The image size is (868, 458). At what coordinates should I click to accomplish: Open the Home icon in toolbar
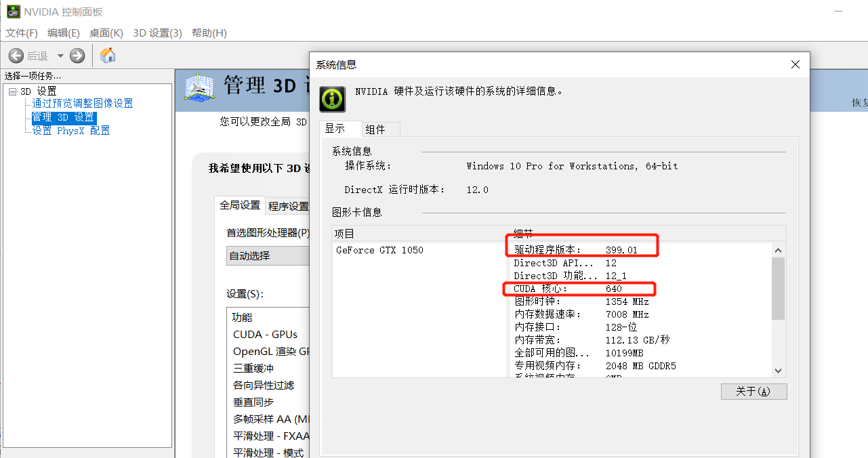[108, 56]
